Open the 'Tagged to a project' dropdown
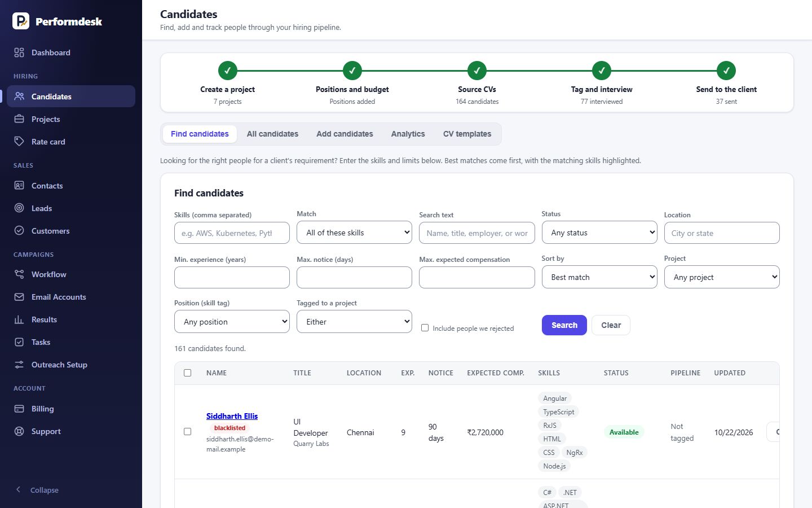812x508 pixels. [x=354, y=322]
